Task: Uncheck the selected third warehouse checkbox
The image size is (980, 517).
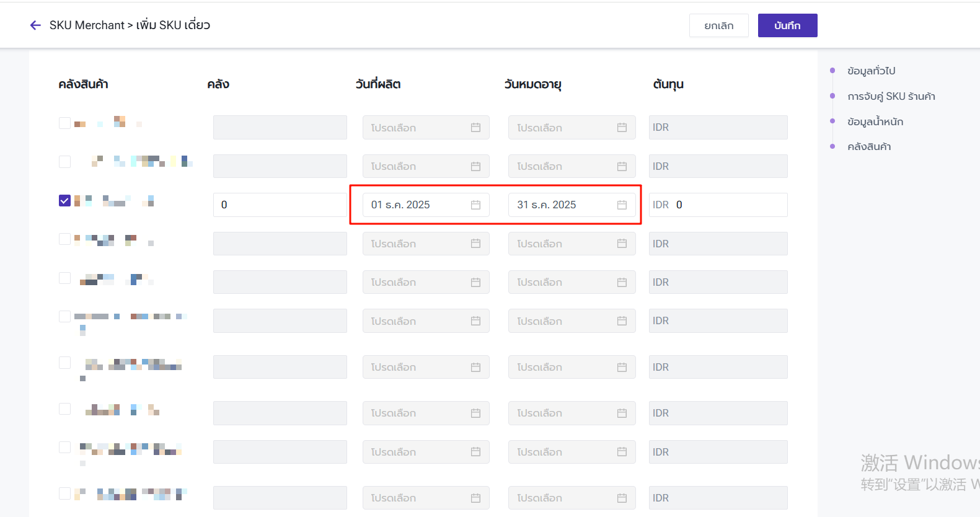Action: 64,201
